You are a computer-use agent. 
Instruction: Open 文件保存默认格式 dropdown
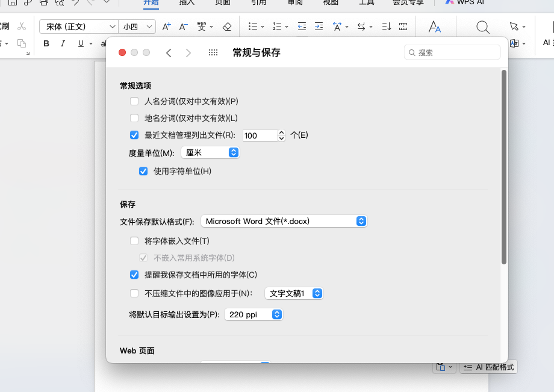pos(284,221)
